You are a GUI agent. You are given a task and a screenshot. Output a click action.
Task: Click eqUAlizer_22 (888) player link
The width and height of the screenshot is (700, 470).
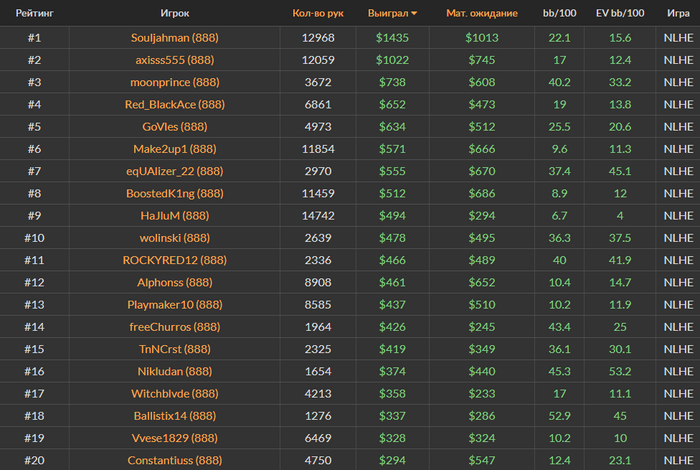[175, 171]
